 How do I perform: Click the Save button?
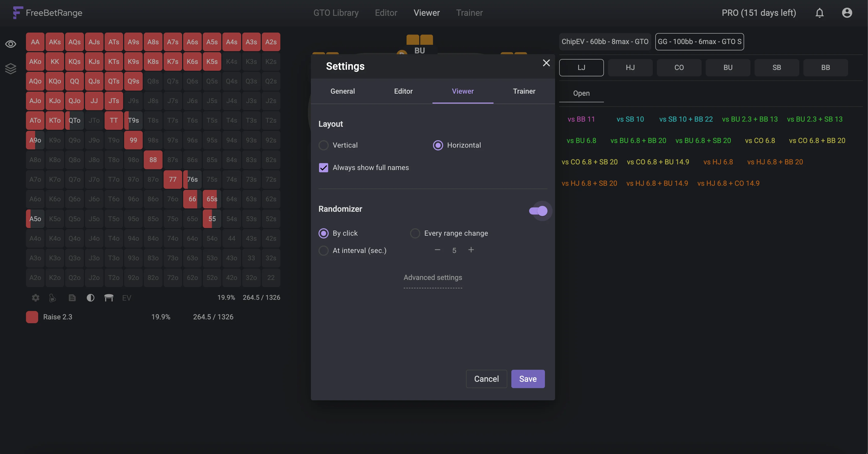pos(528,379)
